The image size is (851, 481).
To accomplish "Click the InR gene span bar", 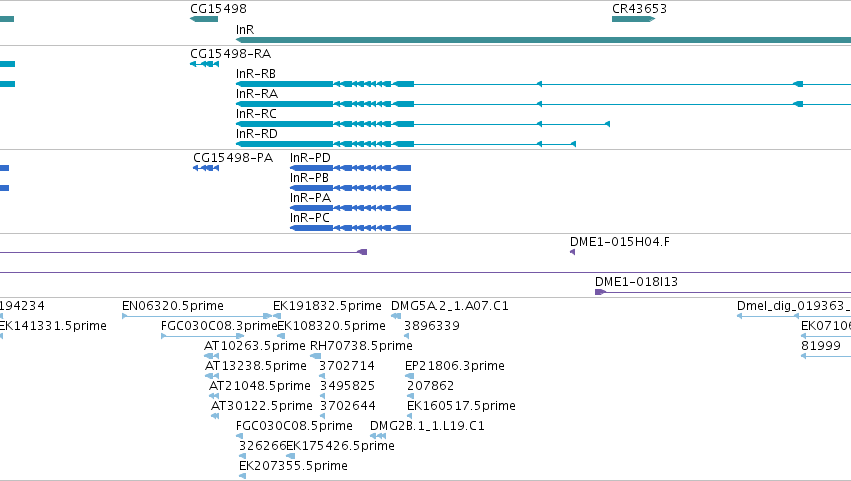I will [543, 40].
